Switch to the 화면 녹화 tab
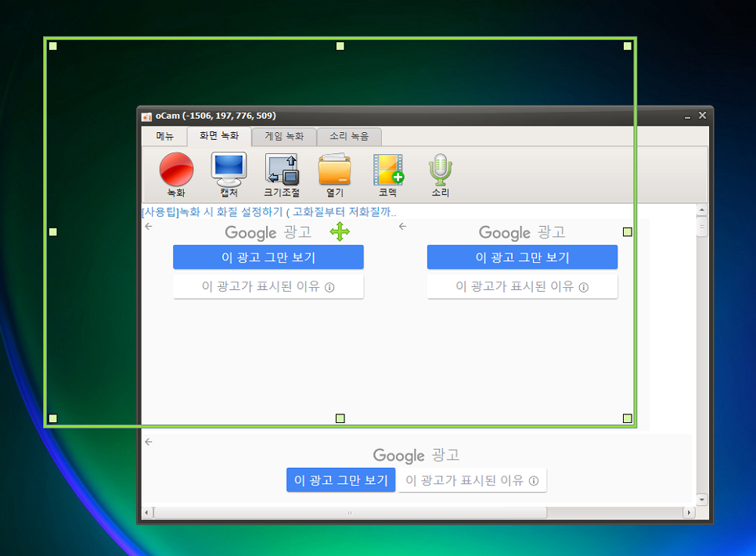The height and width of the screenshot is (556, 756). click(x=219, y=136)
